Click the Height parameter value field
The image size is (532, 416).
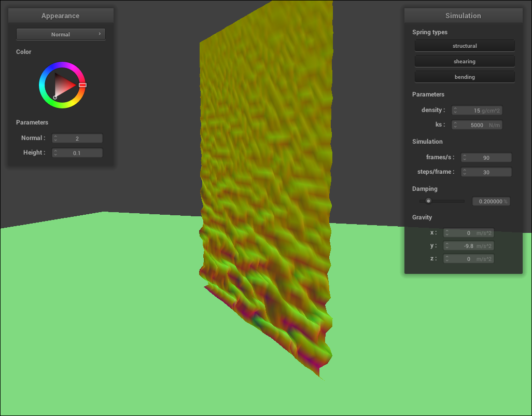[x=77, y=153]
